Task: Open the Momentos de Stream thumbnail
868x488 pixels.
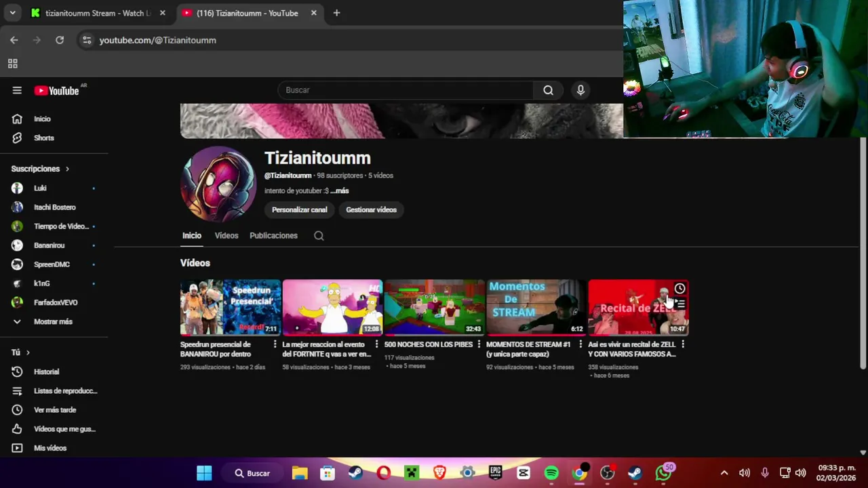Action: click(x=536, y=307)
